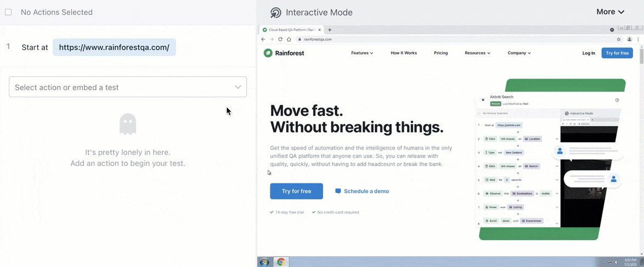The image size is (644, 267).
Task: Open a new browser tab
Action: [x=330, y=30]
